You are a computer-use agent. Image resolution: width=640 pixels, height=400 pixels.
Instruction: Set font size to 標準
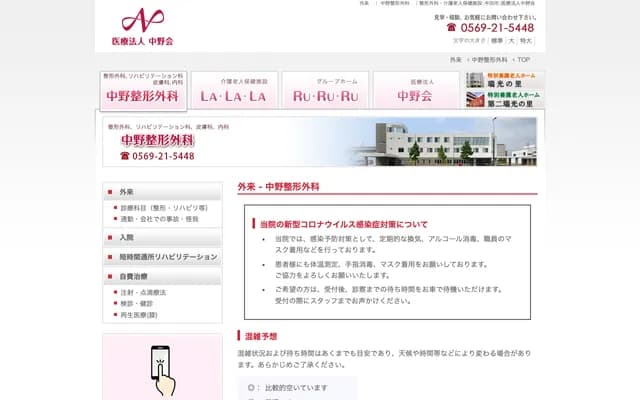497,41
